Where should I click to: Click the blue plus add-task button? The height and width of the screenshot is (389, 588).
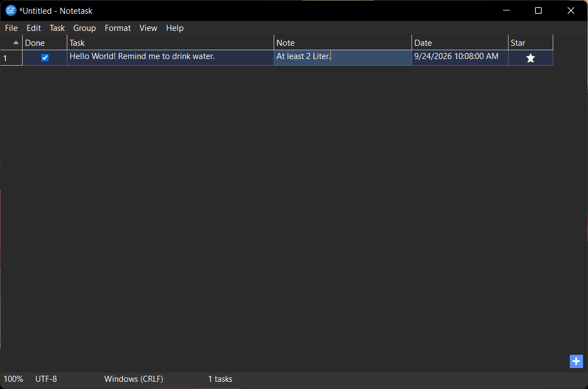click(x=576, y=361)
